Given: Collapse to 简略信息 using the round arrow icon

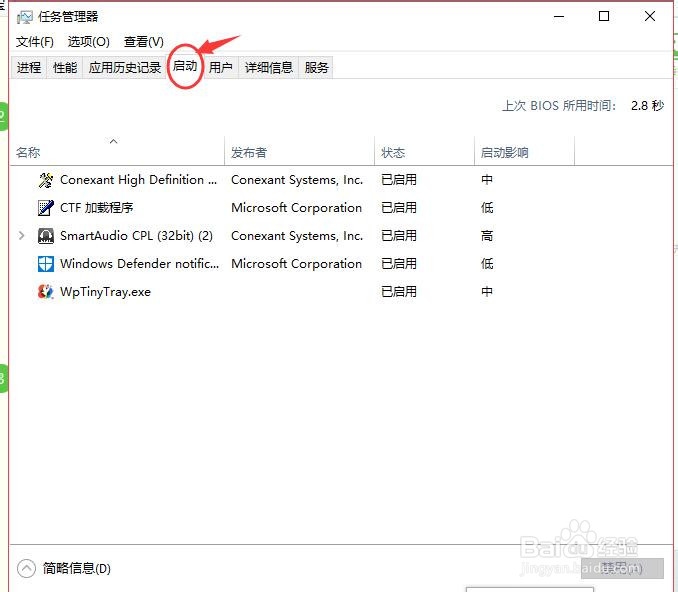Looking at the screenshot, I should pyautogui.click(x=26, y=568).
